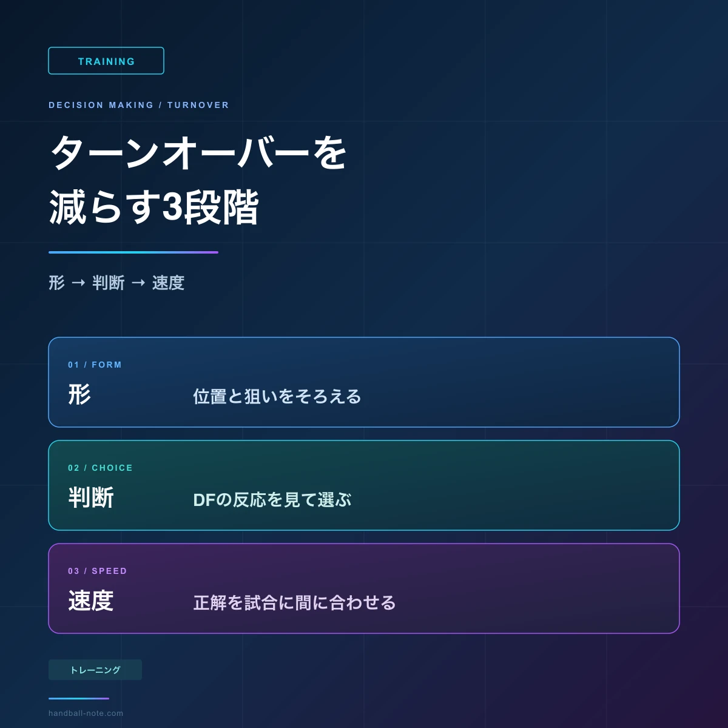Click the 速度 heading in third card

click(x=91, y=601)
